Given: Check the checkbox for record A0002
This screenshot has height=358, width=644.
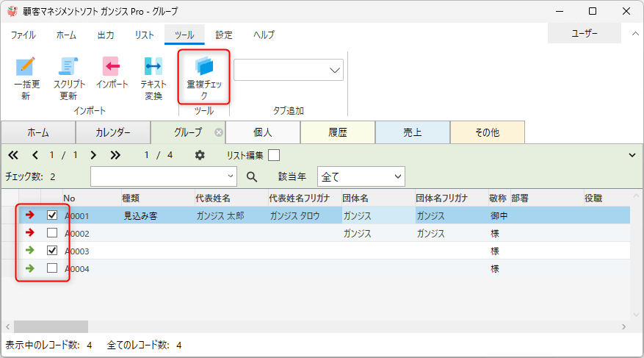Looking at the screenshot, I should (x=52, y=233).
